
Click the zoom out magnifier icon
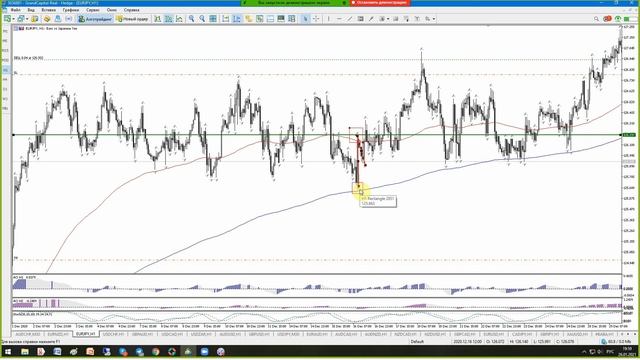(202, 19)
